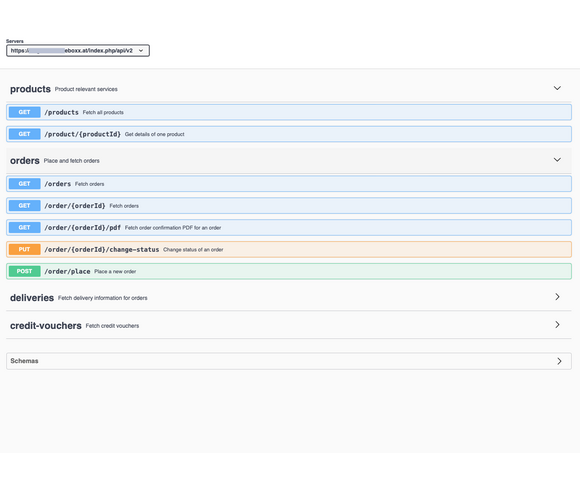Click GET badge for /order/{orderId} row
This screenshot has width=580, height=486.
point(24,206)
